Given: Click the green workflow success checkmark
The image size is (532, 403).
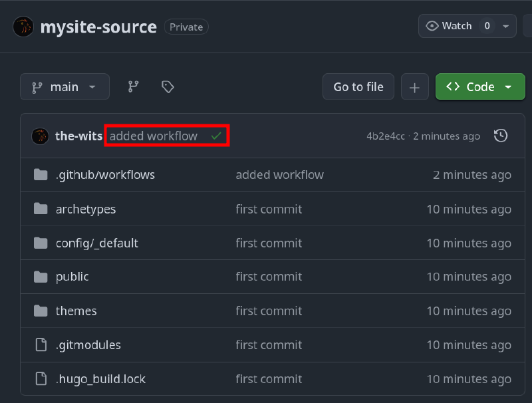Looking at the screenshot, I should [x=216, y=136].
